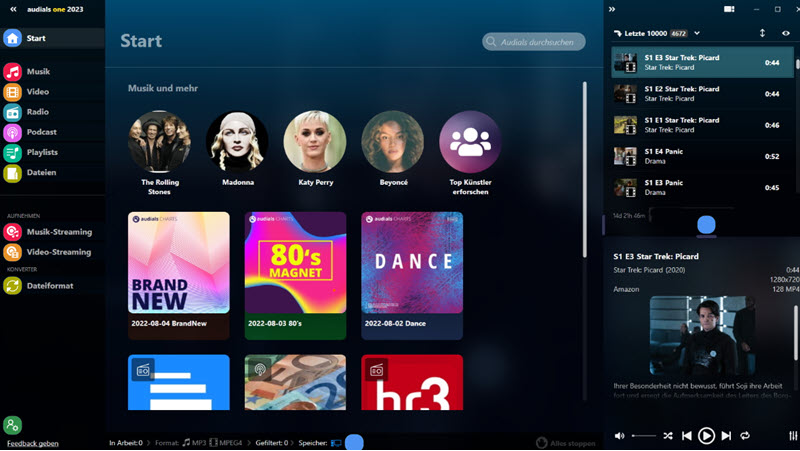Click the Audials durchsuchen search field
Viewport: 800px width, 451px height.
pos(534,42)
